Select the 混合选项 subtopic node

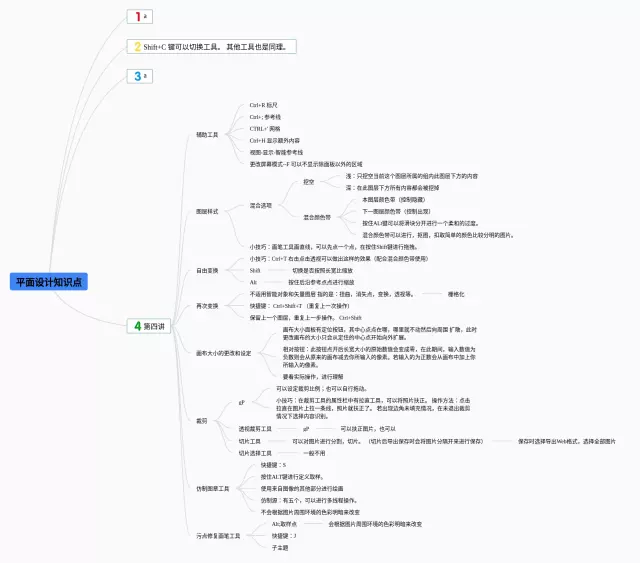(261, 205)
